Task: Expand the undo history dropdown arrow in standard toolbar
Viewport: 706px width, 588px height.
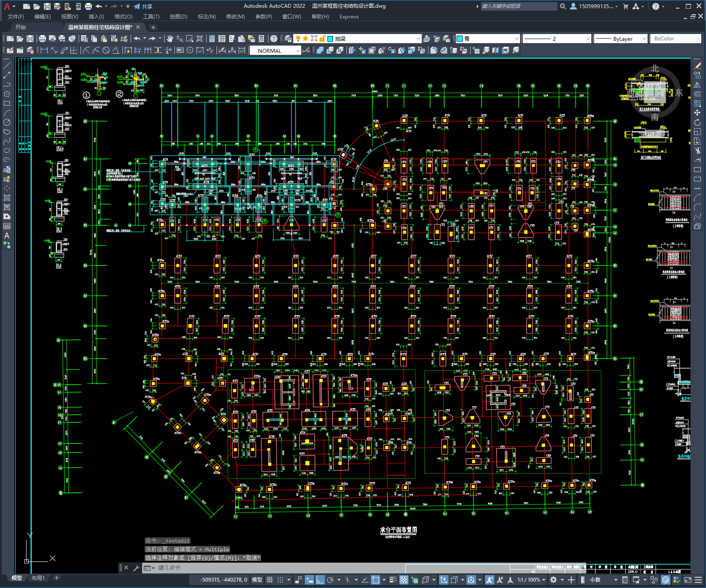Action: [x=145, y=39]
